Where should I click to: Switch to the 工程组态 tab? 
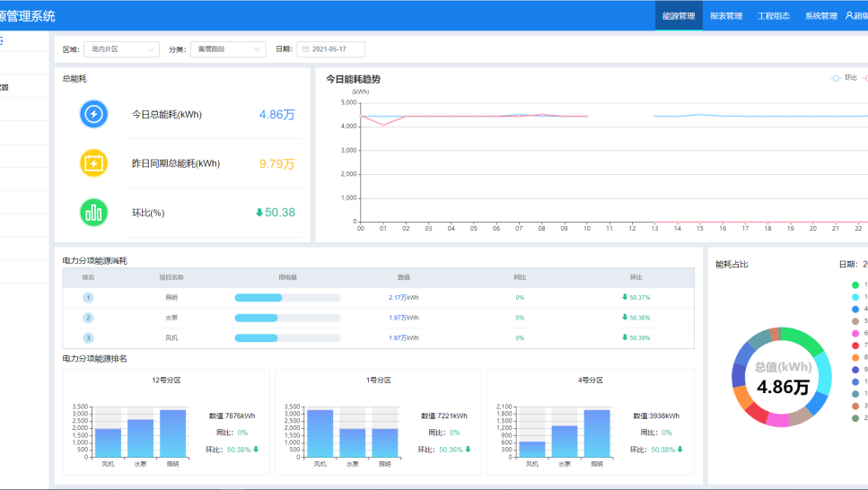pyautogui.click(x=774, y=15)
